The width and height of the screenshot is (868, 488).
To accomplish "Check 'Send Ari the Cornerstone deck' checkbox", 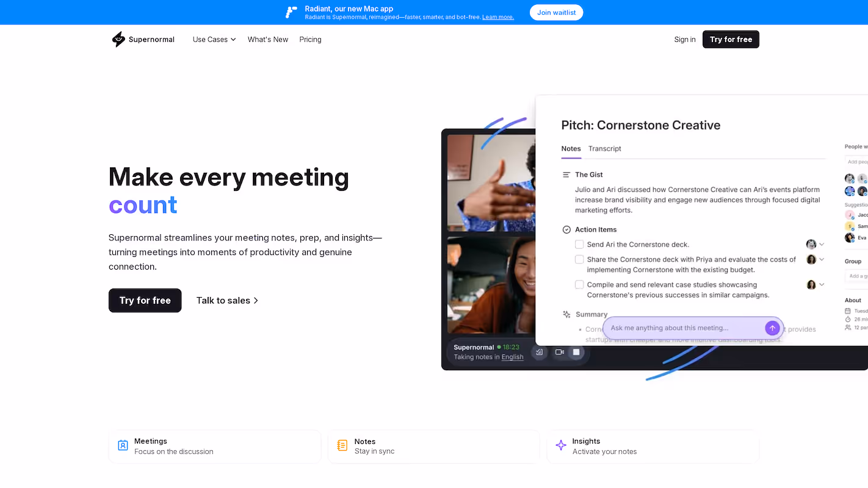I will point(579,244).
